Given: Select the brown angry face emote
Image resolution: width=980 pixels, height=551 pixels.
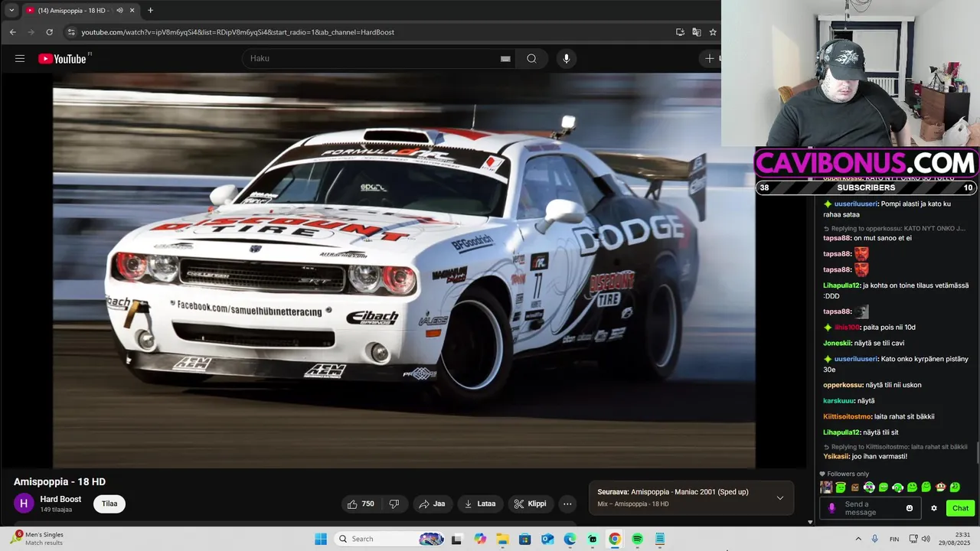Looking at the screenshot, I should 855,487.
